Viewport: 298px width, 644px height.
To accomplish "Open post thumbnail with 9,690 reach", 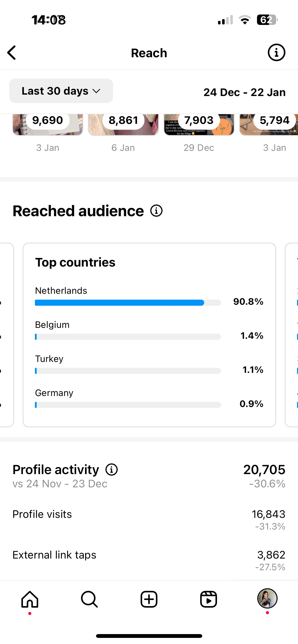I will click(48, 125).
